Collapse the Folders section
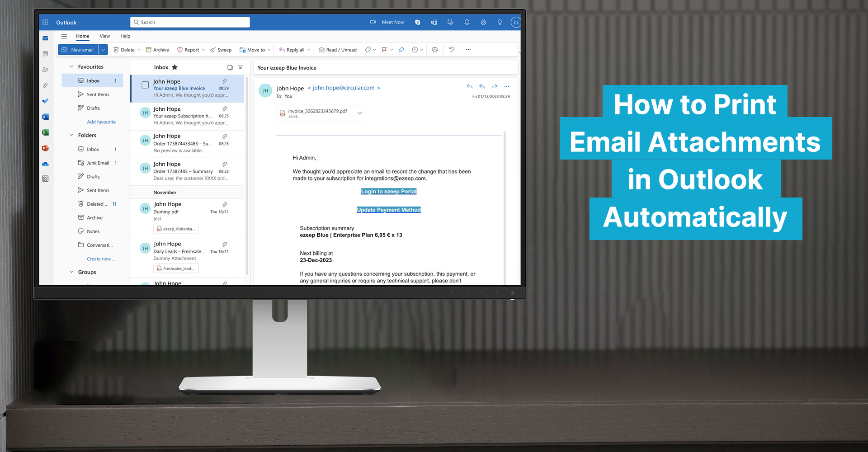 [71, 135]
